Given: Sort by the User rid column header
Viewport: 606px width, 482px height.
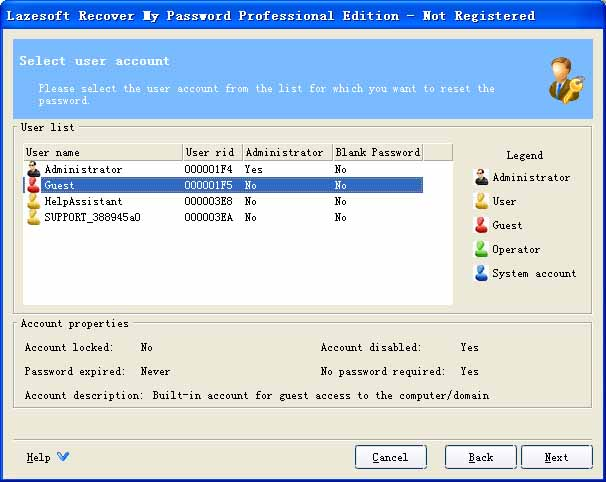Looking at the screenshot, I should click(213, 152).
